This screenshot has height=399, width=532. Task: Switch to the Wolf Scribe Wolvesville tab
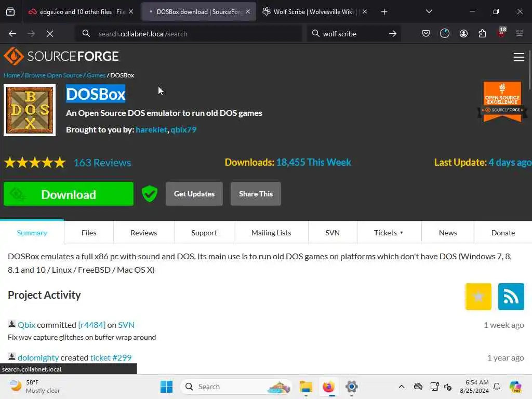(314, 12)
